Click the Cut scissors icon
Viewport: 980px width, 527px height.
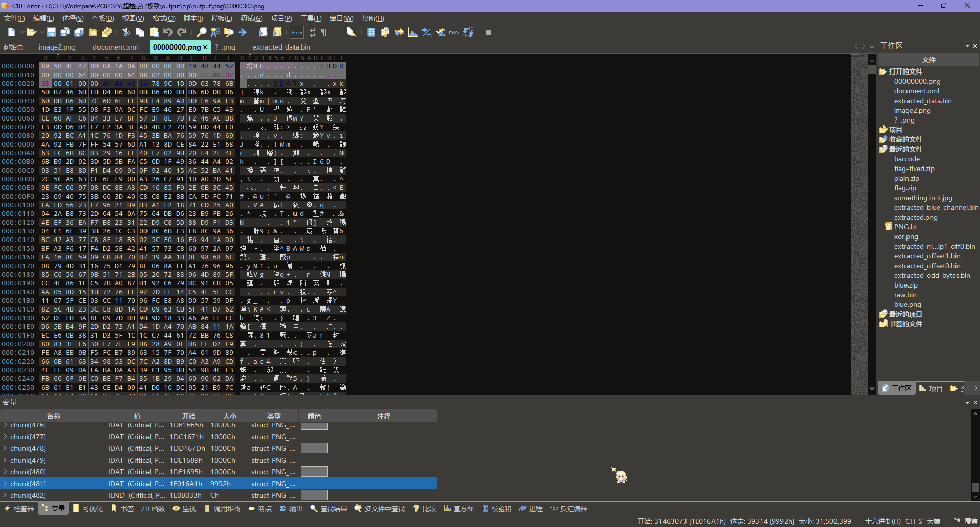click(x=126, y=32)
